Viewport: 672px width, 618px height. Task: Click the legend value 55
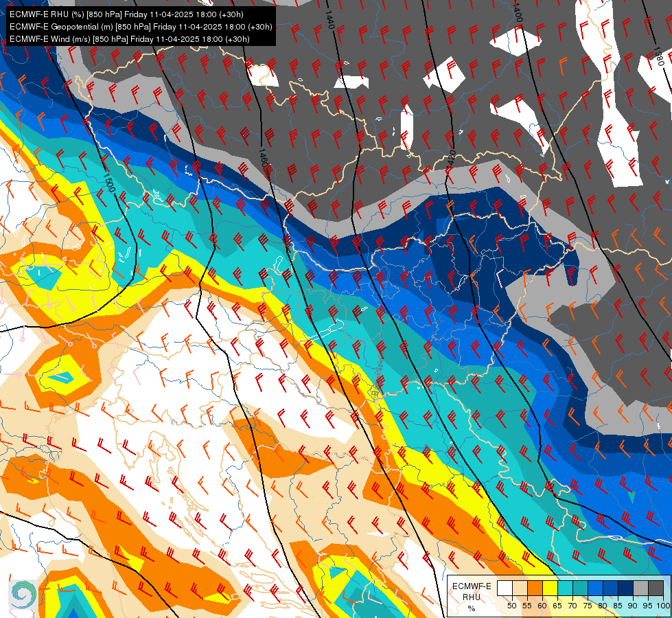click(x=526, y=606)
